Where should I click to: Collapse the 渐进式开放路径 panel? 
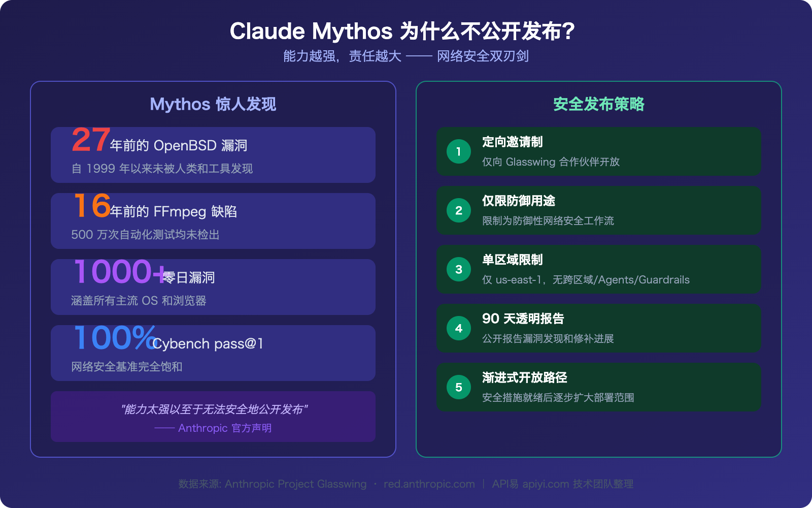click(598, 387)
